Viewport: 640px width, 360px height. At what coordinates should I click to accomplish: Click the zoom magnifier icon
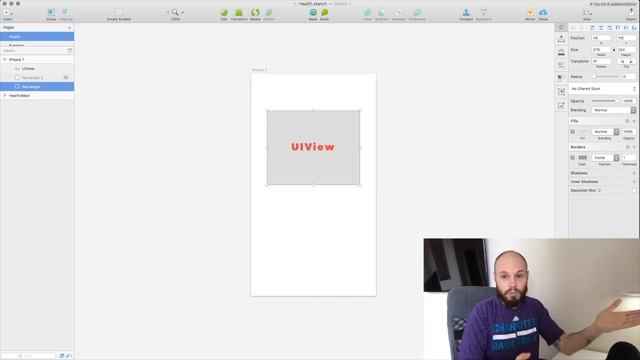[175, 12]
